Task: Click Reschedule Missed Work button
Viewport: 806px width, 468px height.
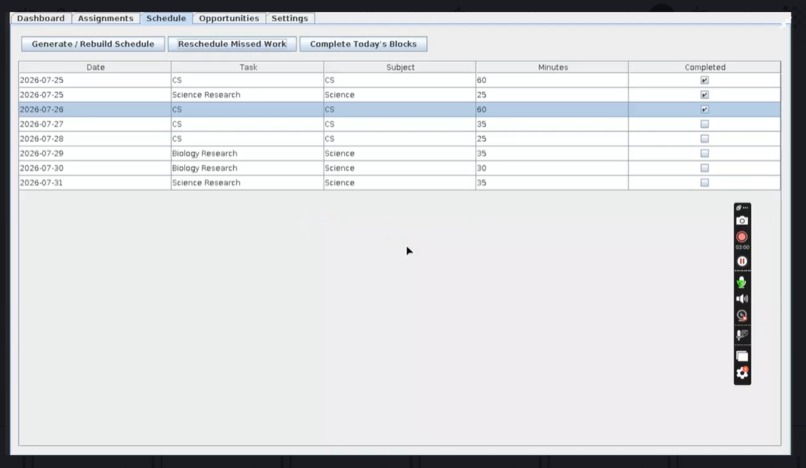Action: 232,44
